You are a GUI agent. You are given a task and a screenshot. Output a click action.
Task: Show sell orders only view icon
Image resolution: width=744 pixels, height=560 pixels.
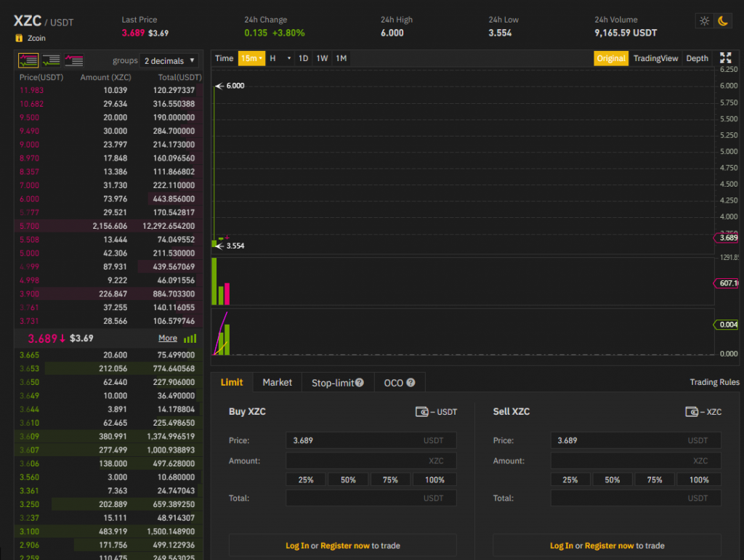pyautogui.click(x=73, y=60)
